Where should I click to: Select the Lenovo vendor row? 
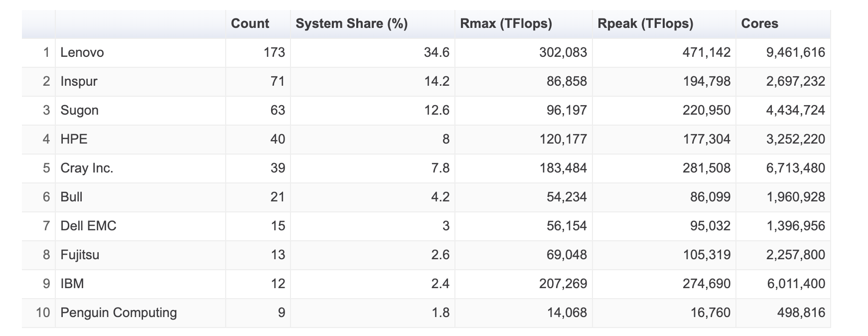[x=82, y=52]
